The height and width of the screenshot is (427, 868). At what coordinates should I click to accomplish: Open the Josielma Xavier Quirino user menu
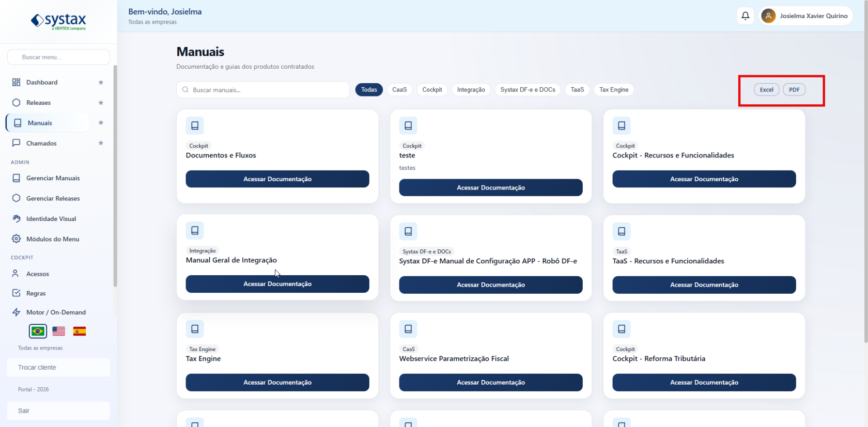coord(806,16)
